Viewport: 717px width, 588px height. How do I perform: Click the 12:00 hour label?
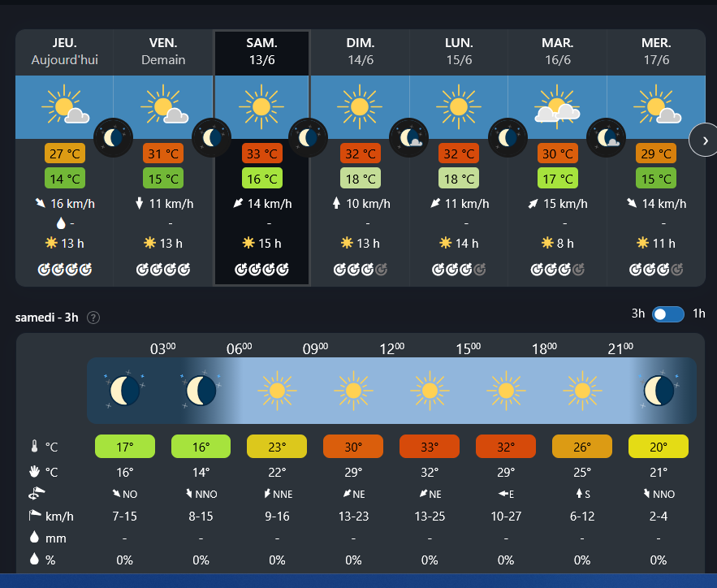click(392, 349)
